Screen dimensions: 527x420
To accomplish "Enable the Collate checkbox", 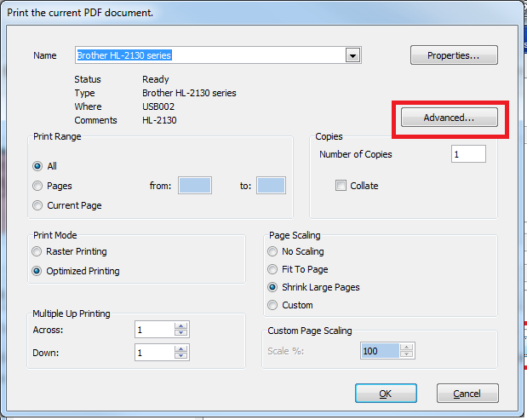I will pos(341,185).
